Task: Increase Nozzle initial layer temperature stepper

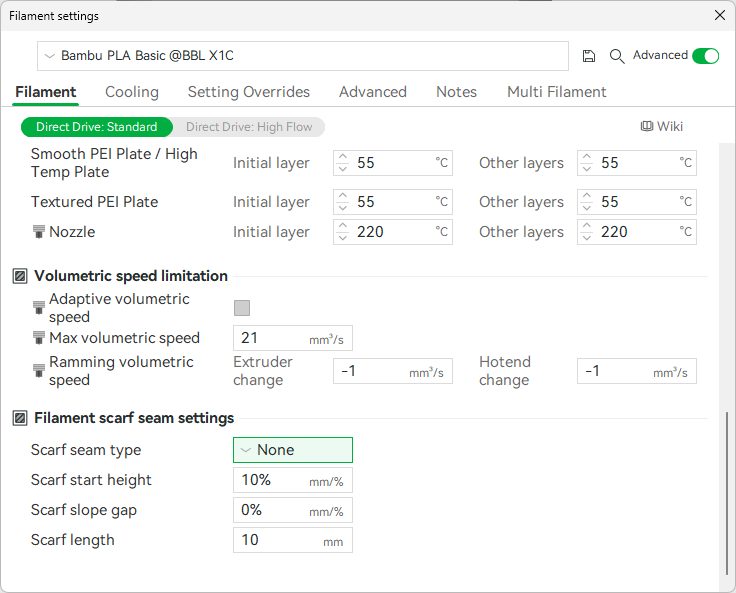Action: pyautogui.click(x=343, y=227)
